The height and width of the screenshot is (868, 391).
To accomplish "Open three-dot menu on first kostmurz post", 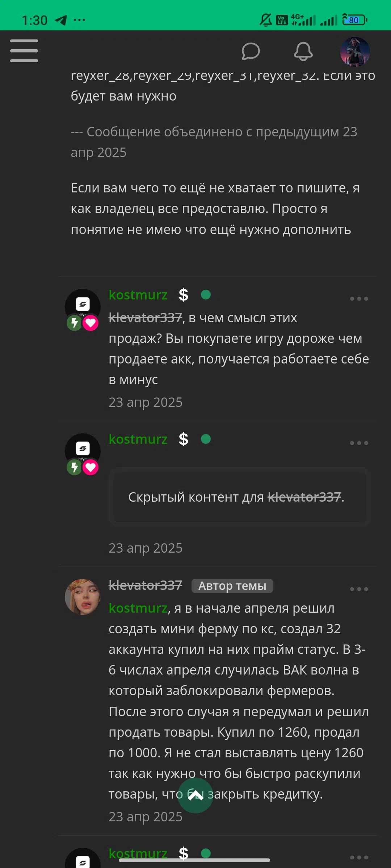I will pyautogui.click(x=359, y=299).
